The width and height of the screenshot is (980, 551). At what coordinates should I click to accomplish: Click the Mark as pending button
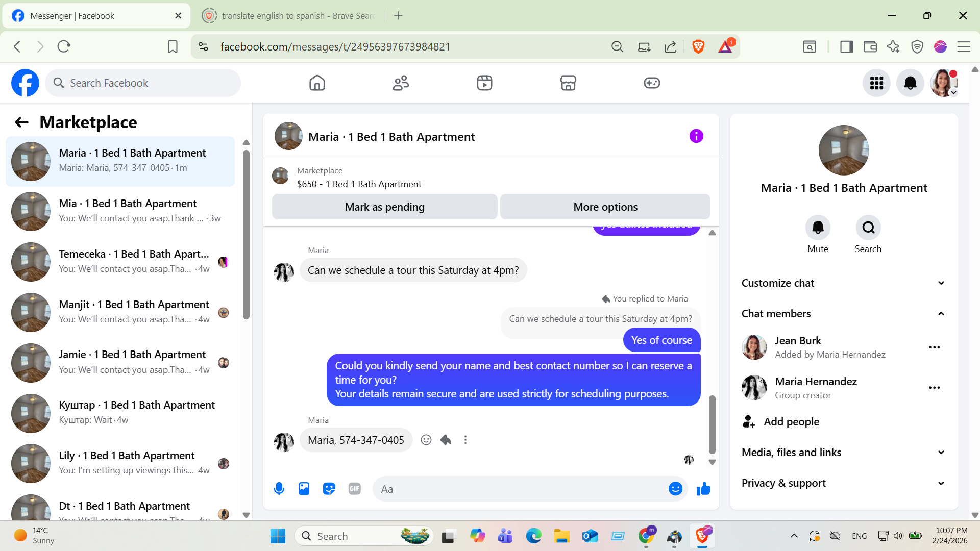click(x=384, y=207)
